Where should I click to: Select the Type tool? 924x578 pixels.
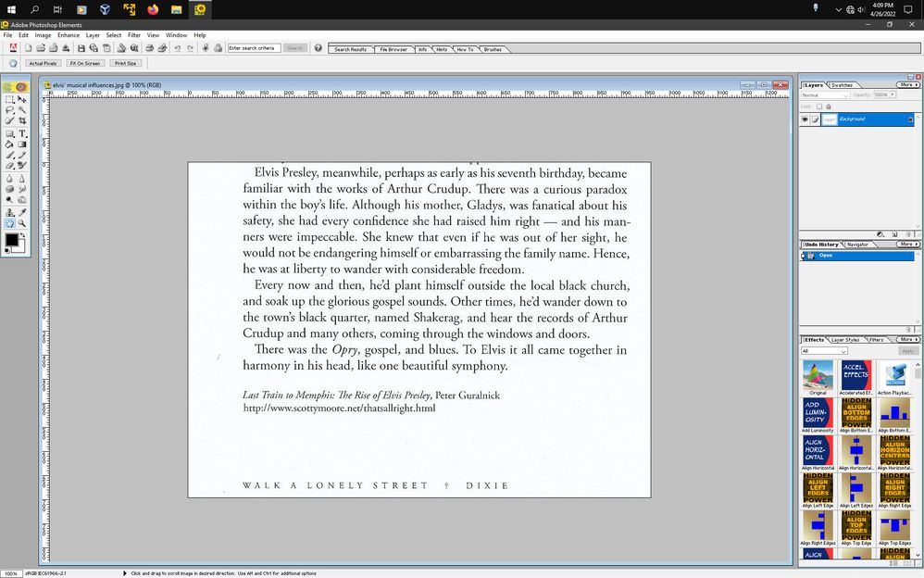click(22, 133)
